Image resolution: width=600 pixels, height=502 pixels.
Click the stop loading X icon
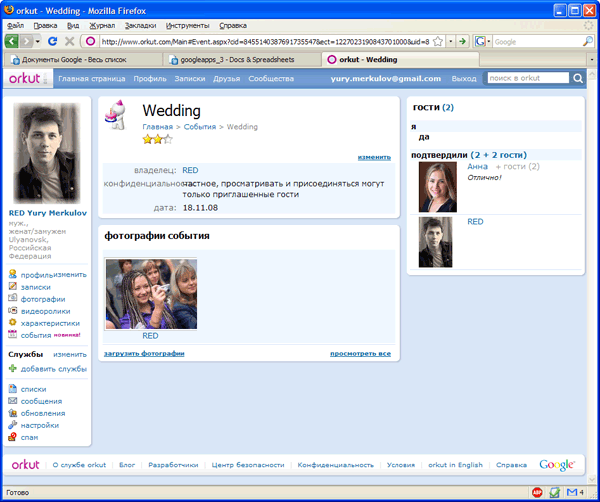pyautogui.click(x=69, y=41)
